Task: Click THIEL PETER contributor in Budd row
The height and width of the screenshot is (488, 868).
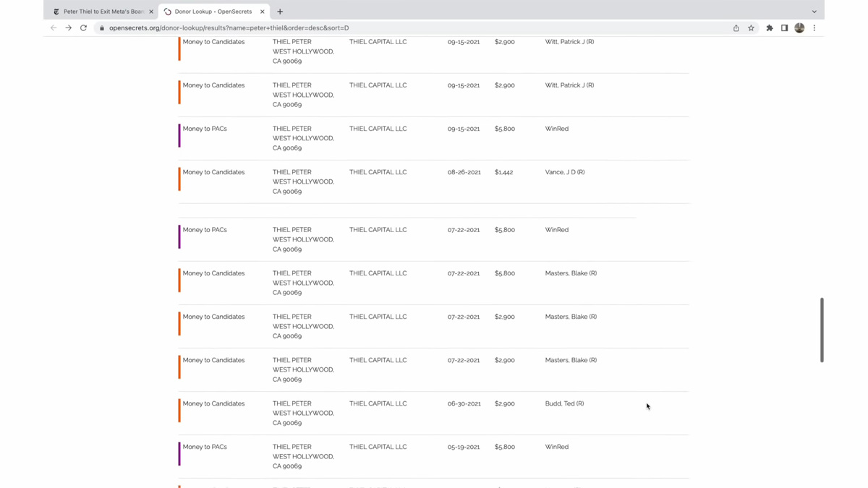Action: click(292, 403)
